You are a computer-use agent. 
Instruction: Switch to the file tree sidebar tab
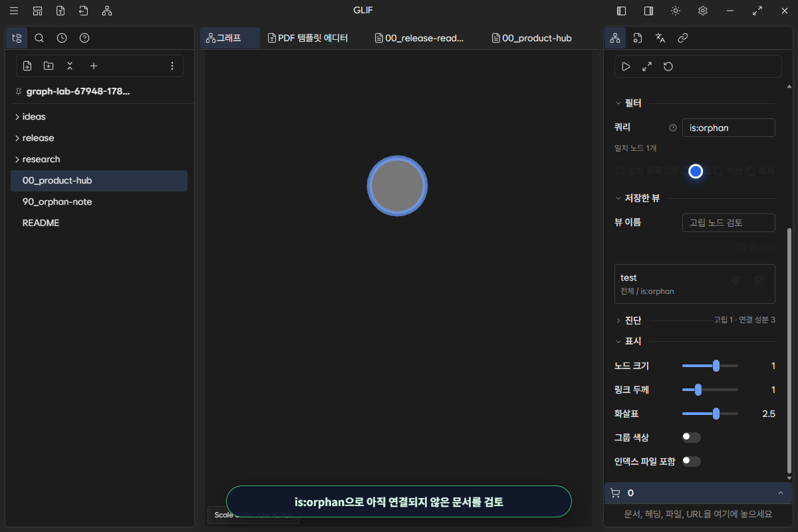(x=17, y=38)
